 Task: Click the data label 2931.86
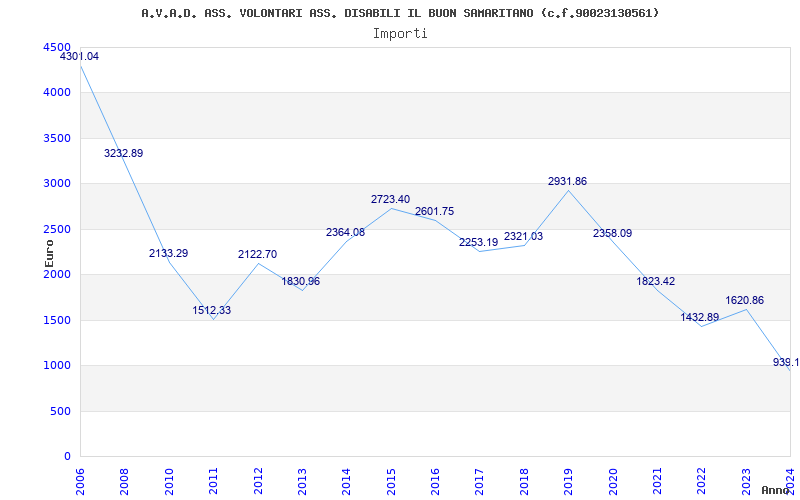(x=567, y=181)
